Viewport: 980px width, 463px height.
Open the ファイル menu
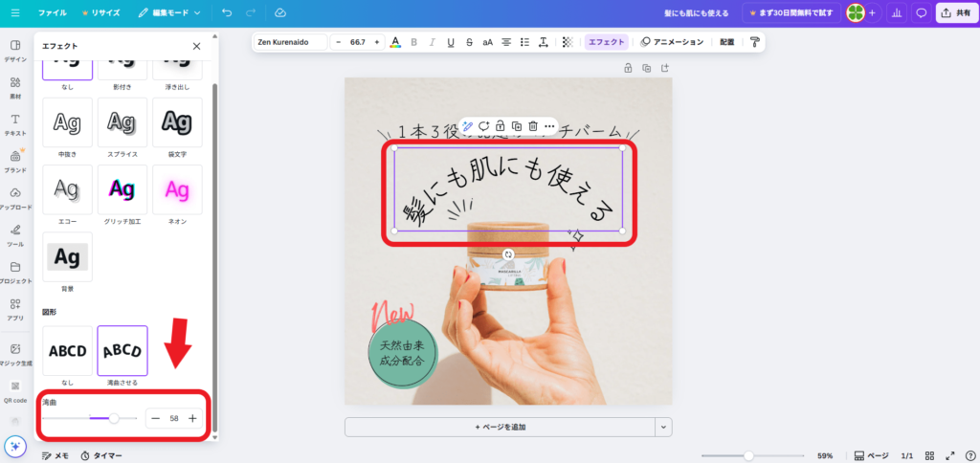pos(52,13)
